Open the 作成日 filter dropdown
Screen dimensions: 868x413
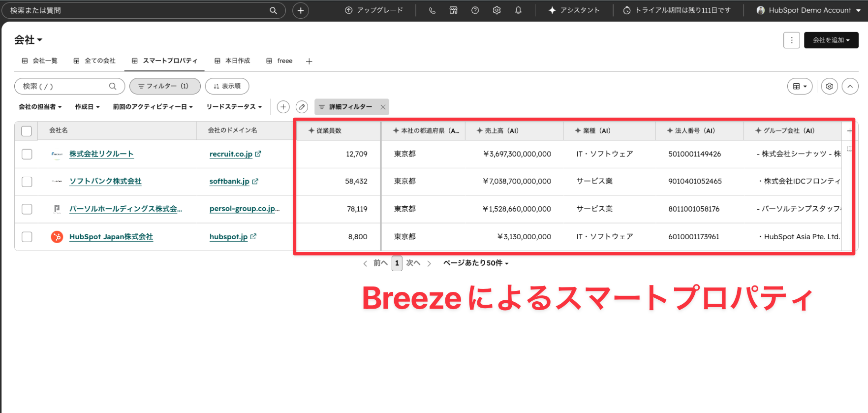(x=88, y=107)
